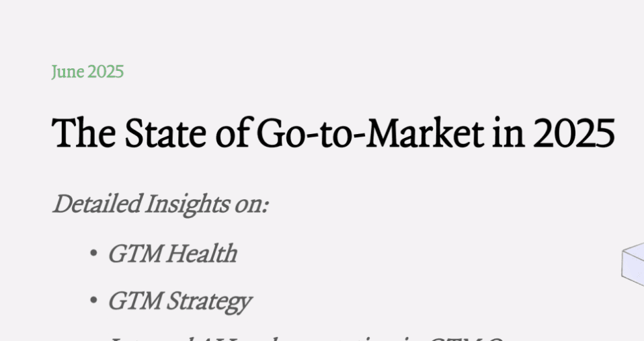Screen dimensions: 644x341
Task: Click the isometric graphic at right edge
Action: click(x=632, y=264)
